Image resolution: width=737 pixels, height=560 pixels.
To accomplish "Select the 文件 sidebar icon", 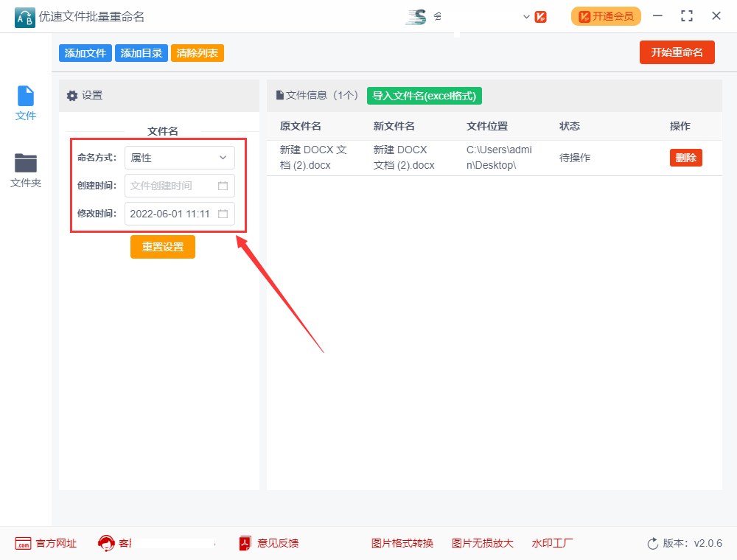I will [25, 97].
